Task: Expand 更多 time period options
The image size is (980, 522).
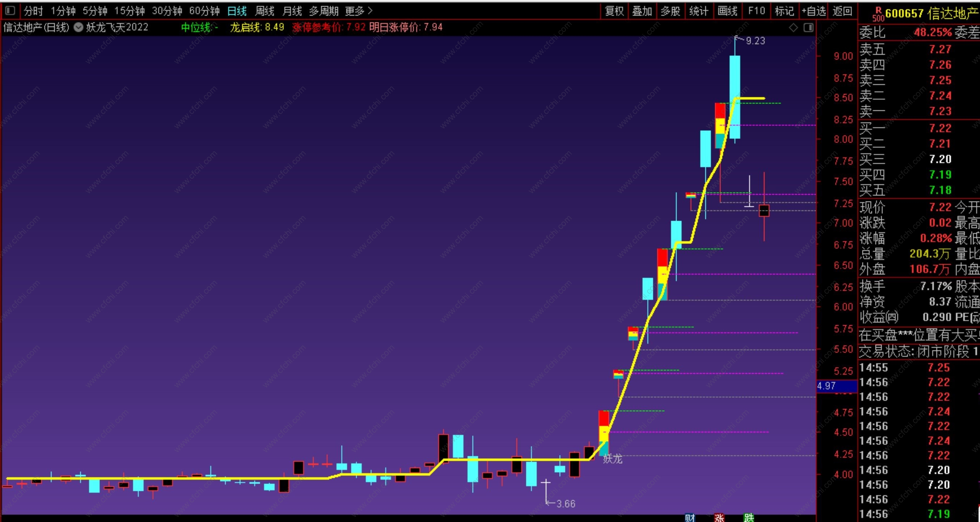Action: coord(359,10)
